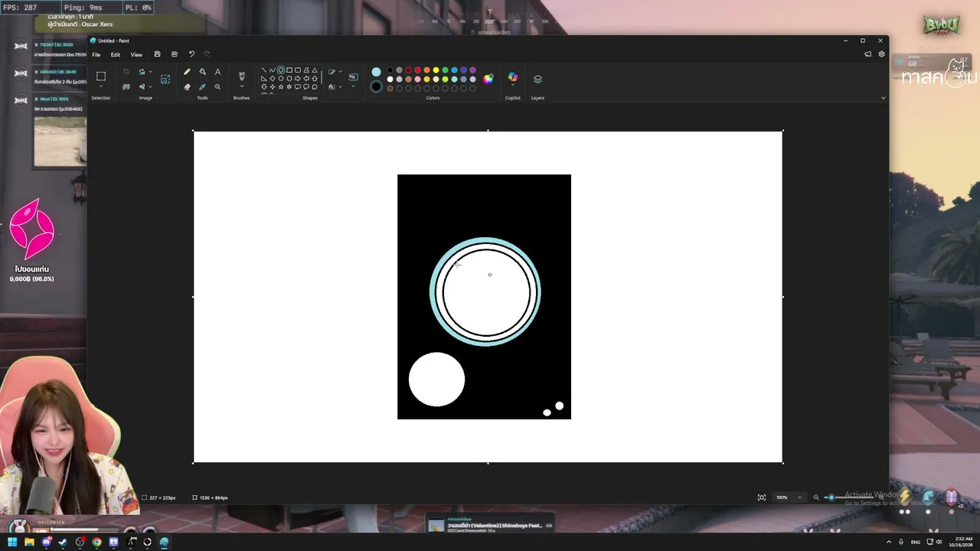Pick the Color picker eyedropper tool

pos(202,86)
